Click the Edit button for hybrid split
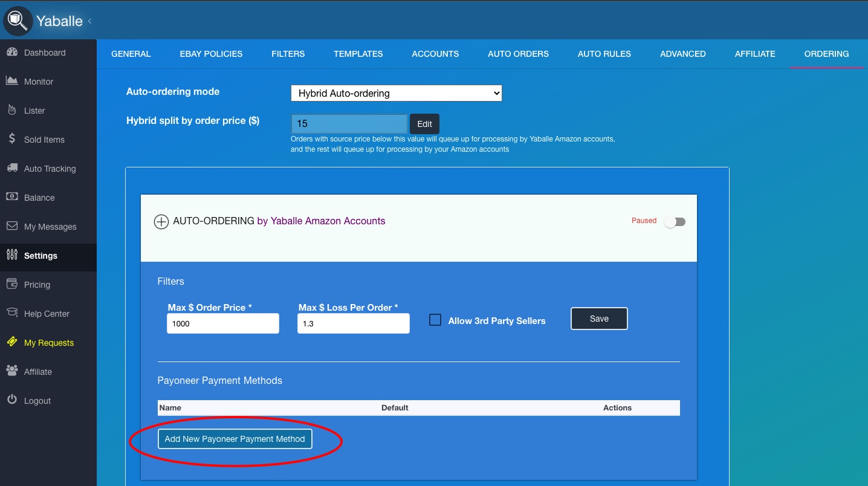 click(x=424, y=124)
